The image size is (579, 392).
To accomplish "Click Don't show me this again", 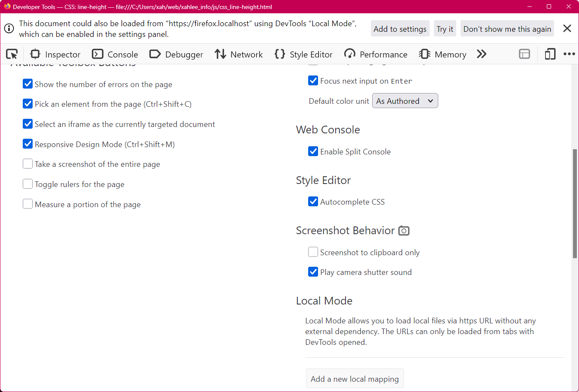I will point(507,29).
